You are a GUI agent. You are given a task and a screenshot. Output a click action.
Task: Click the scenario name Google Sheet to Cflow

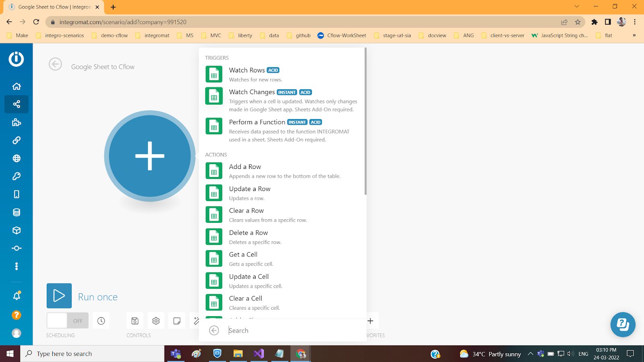coord(103,67)
